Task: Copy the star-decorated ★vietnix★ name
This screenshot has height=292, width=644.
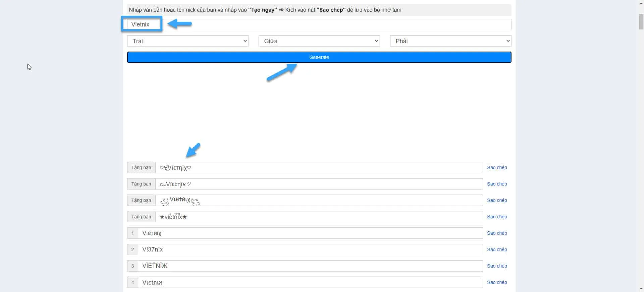Action: tap(497, 217)
